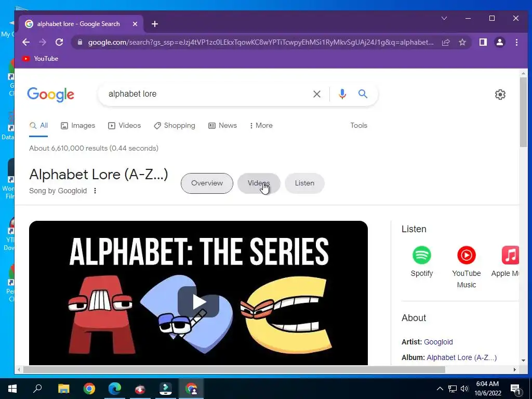Listen on Spotify
The width and height of the screenshot is (532, 399).
422,261
